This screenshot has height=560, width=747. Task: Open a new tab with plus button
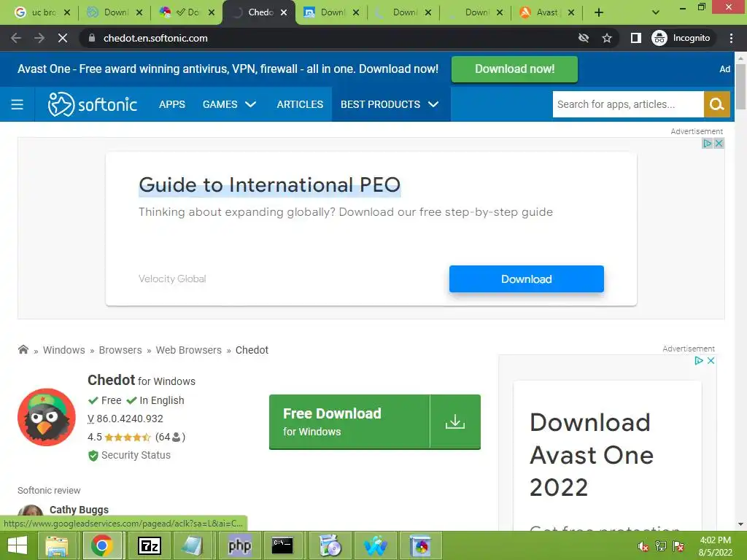(599, 12)
